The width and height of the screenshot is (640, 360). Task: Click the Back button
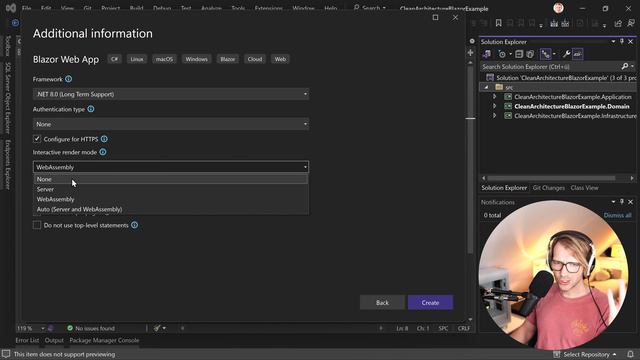tap(382, 302)
